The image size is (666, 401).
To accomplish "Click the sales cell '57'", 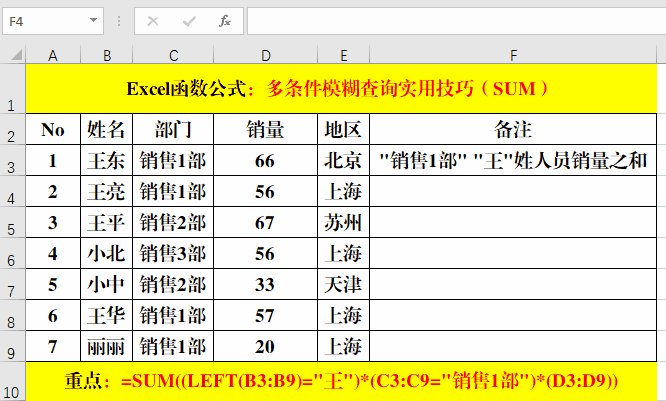I will point(266,315).
